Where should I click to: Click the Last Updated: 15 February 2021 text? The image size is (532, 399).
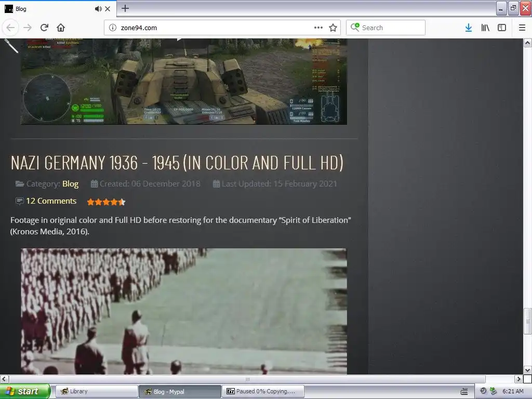[x=279, y=183]
